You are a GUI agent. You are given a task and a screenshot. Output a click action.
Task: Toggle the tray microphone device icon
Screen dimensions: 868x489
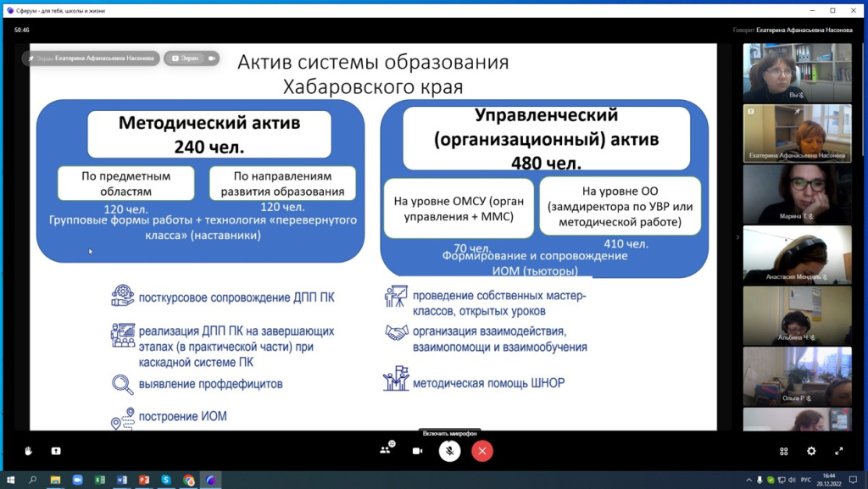coord(759,480)
